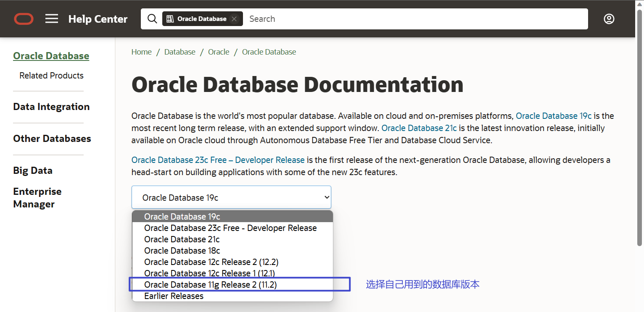Open the hamburger navigation menu
The width and height of the screenshot is (644, 312).
(52, 19)
